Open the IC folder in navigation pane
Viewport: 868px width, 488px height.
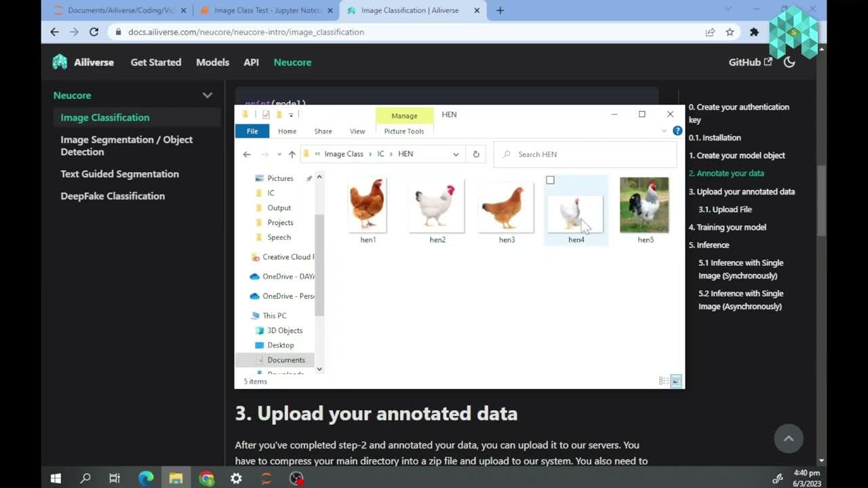pos(271,193)
